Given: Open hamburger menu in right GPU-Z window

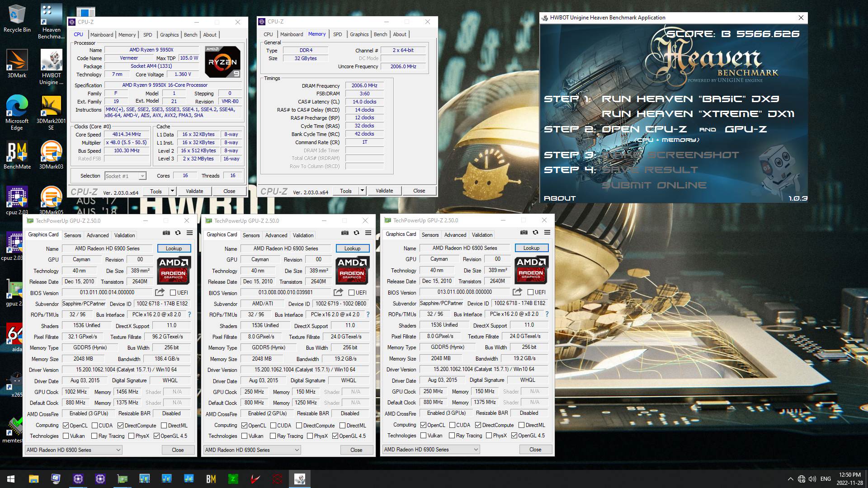Looking at the screenshot, I should pyautogui.click(x=547, y=232).
